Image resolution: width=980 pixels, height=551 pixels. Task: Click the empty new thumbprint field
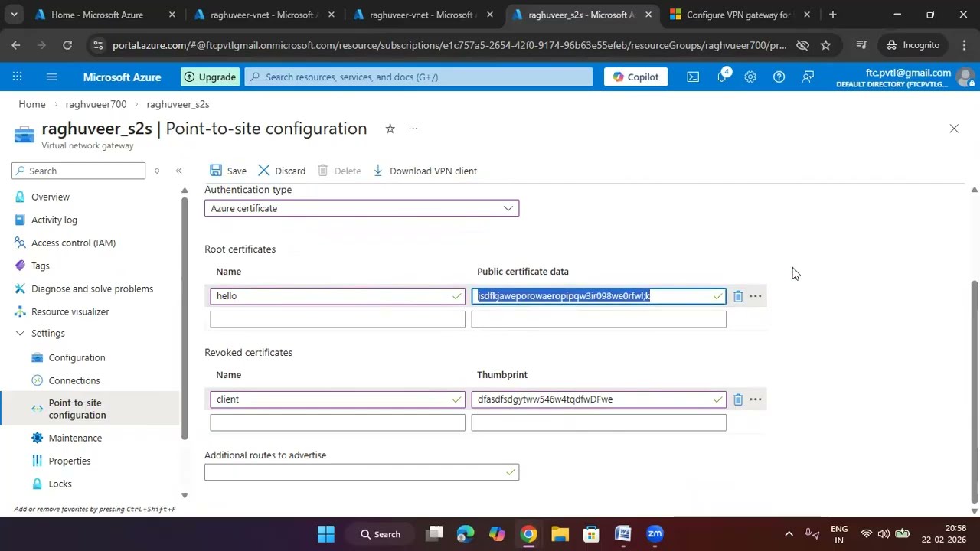(599, 422)
